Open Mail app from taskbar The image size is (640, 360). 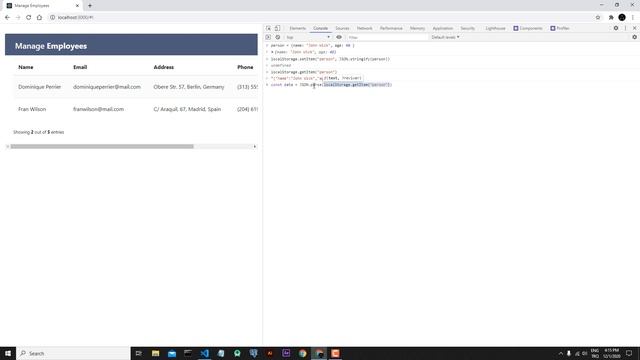[172, 353]
